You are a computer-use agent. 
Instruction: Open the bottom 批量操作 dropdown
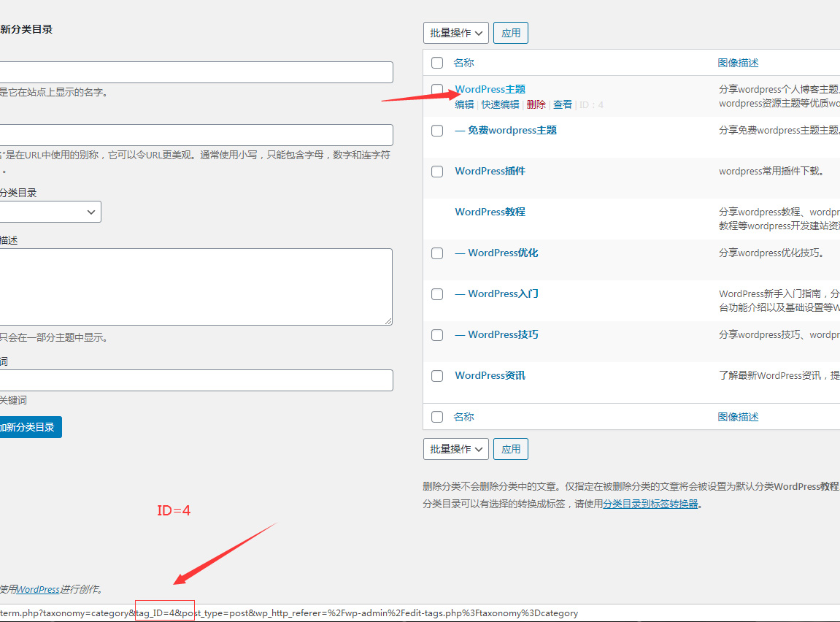455,448
